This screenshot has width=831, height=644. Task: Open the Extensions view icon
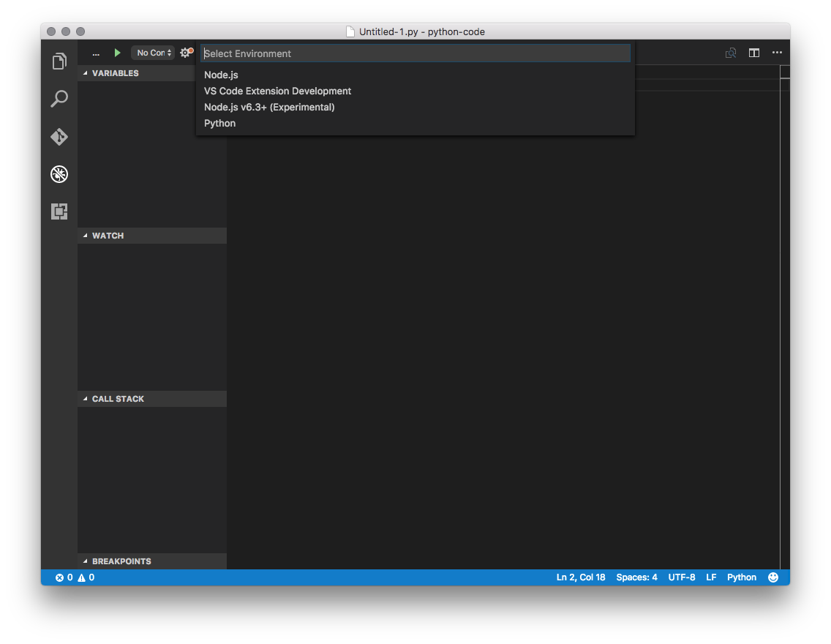[59, 211]
